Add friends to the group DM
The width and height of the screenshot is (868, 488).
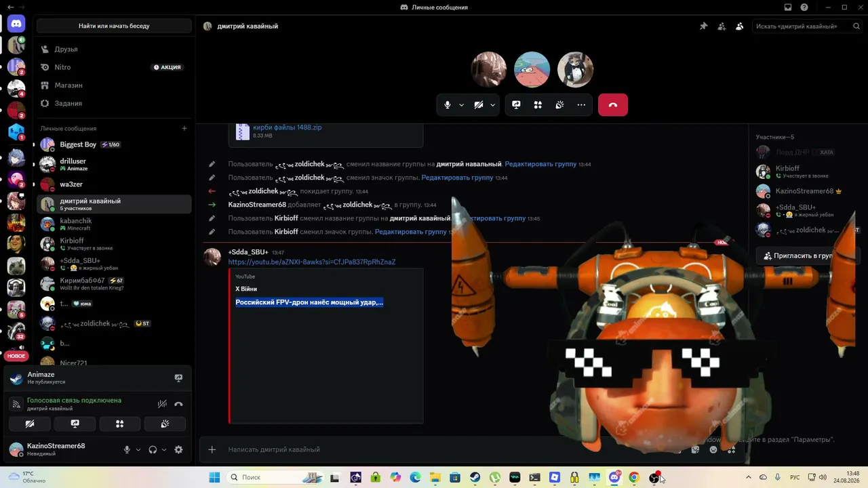[722, 26]
